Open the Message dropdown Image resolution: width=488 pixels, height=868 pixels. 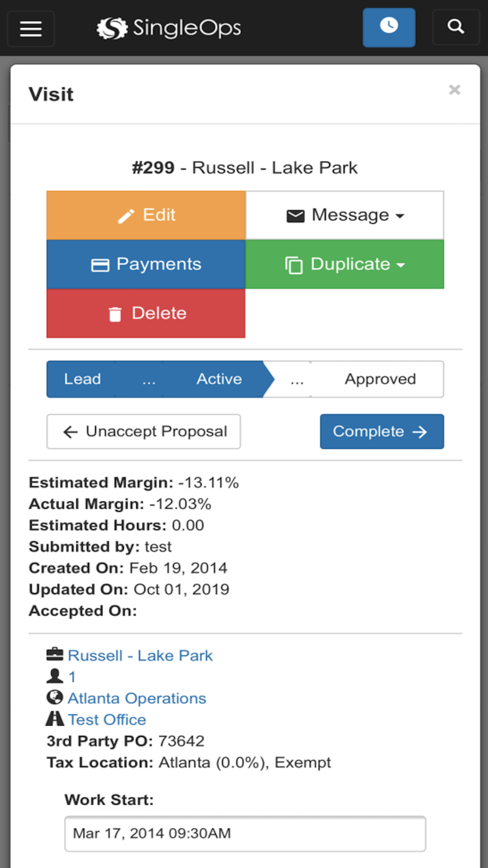tap(344, 214)
